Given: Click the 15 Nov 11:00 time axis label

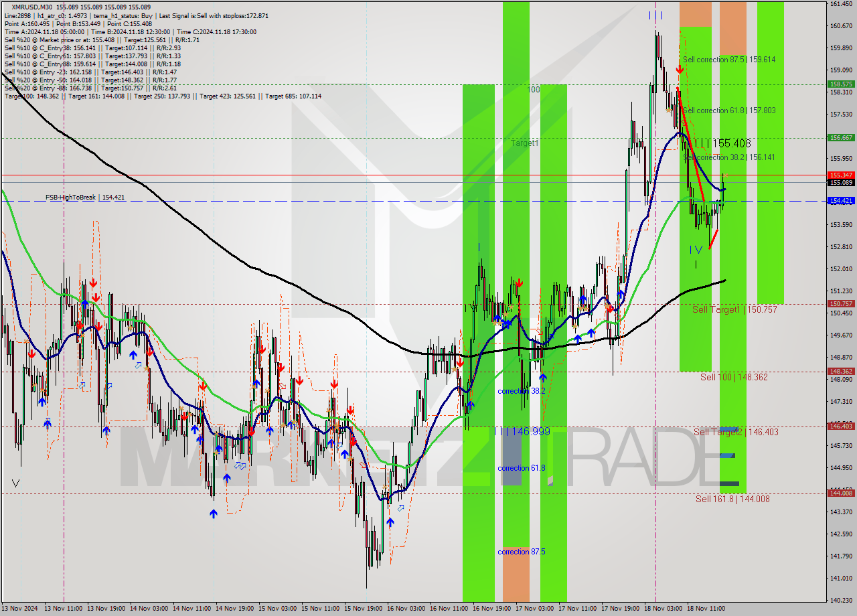Looking at the screenshot, I should 321,609.
